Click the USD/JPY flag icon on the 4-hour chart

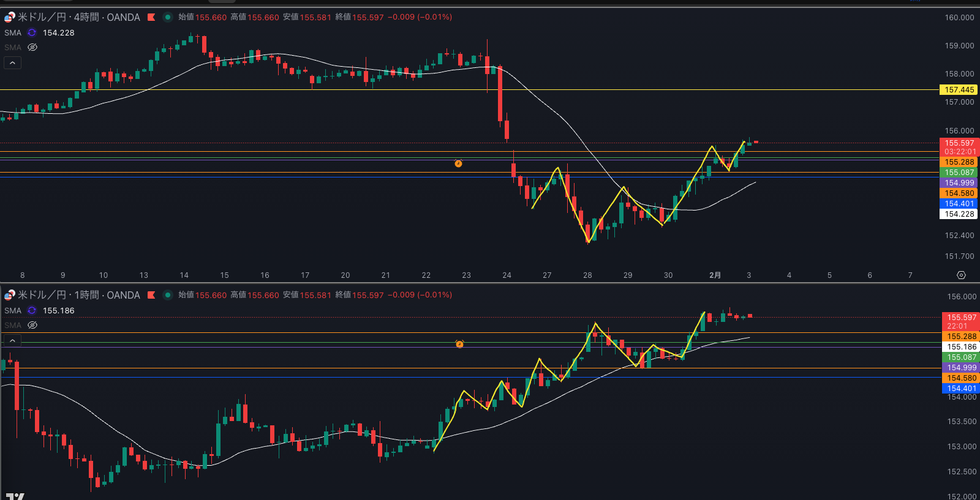pyautogui.click(x=9, y=17)
